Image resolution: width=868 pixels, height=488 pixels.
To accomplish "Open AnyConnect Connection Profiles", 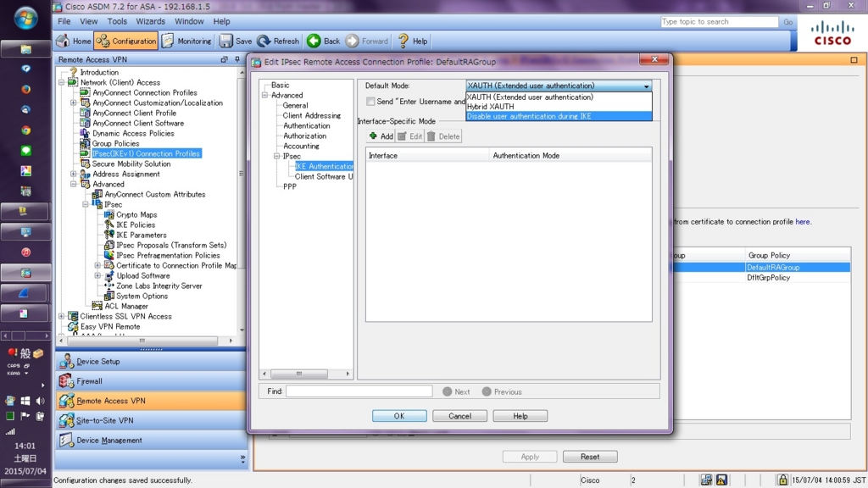I will (144, 93).
